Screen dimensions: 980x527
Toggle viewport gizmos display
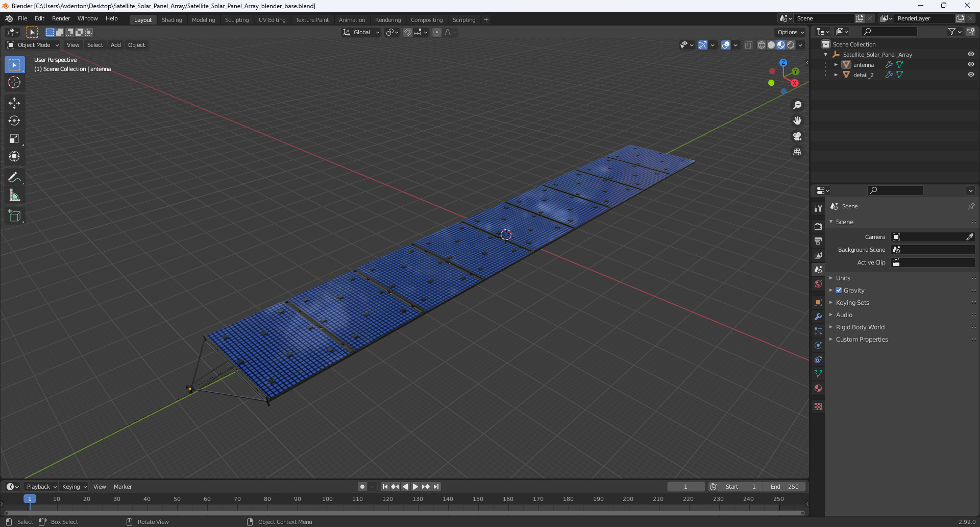pyautogui.click(x=703, y=45)
